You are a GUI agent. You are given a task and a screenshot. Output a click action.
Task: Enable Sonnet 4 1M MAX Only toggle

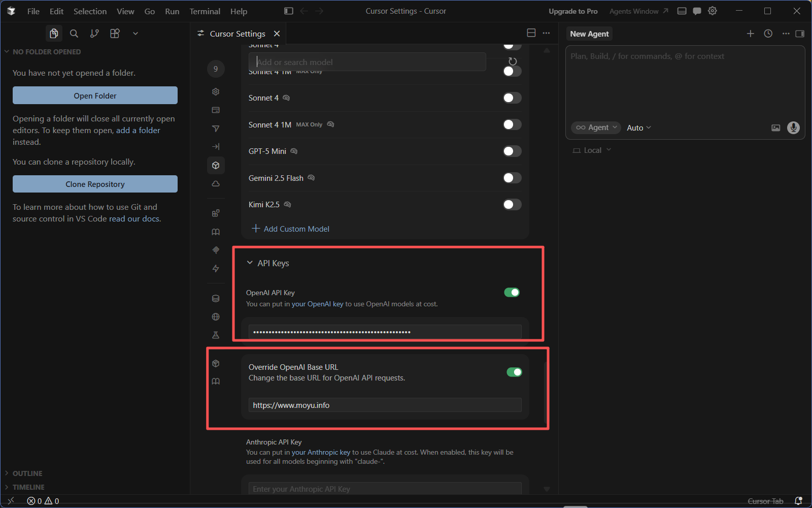coord(512,124)
